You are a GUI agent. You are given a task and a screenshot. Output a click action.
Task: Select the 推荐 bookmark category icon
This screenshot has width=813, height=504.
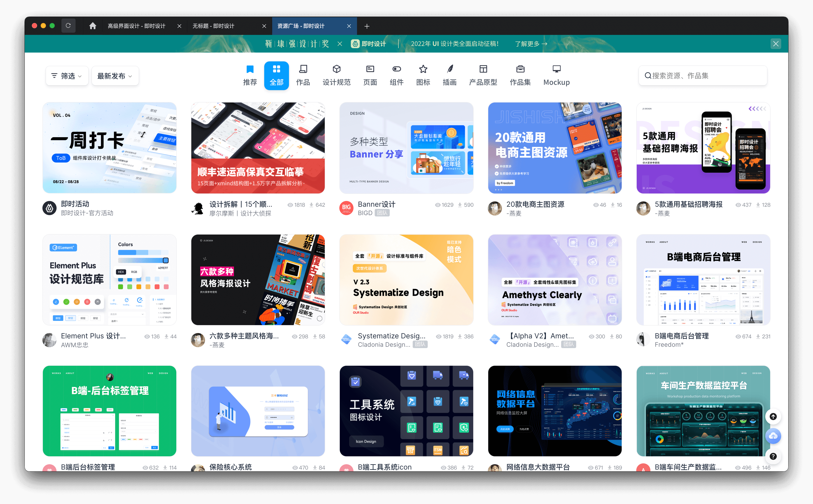(x=250, y=69)
